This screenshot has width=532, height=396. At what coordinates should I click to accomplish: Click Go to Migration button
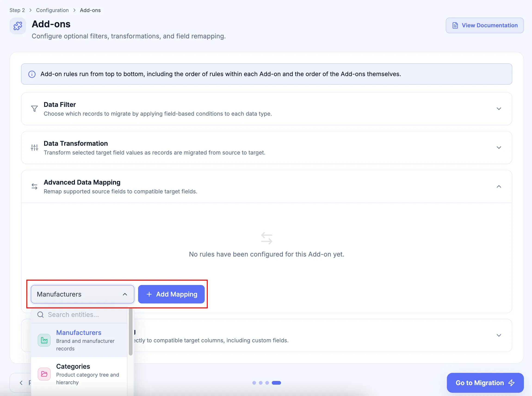pos(485,383)
